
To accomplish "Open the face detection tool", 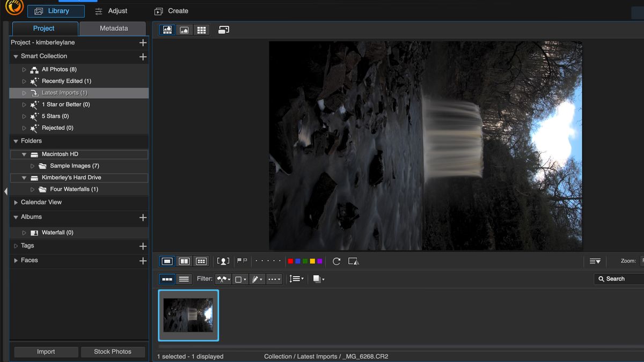I will (223, 261).
